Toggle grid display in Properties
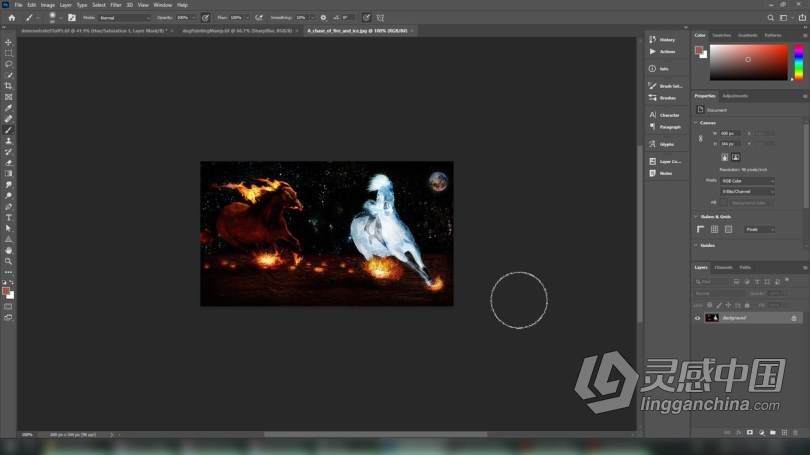The width and height of the screenshot is (810, 455). click(714, 229)
